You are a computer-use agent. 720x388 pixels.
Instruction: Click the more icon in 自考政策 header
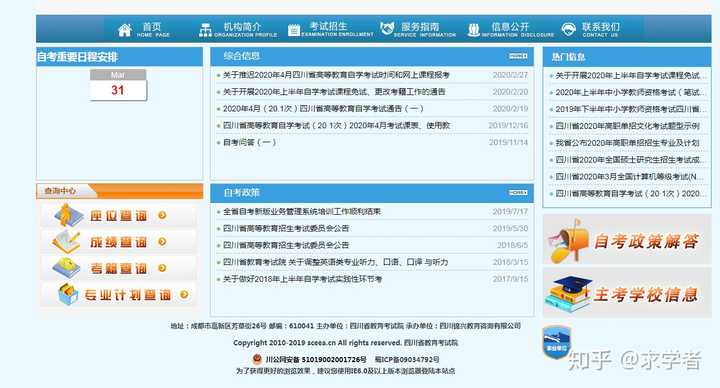coord(518,192)
